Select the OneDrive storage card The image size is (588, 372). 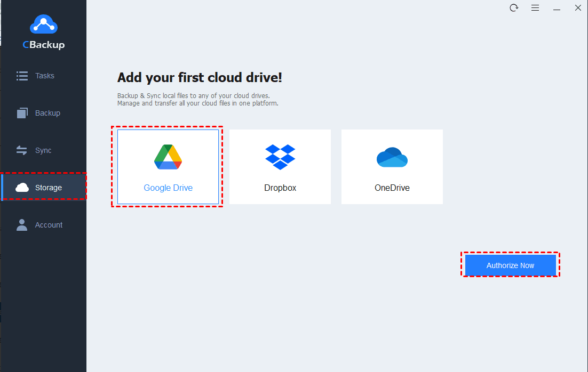392,166
